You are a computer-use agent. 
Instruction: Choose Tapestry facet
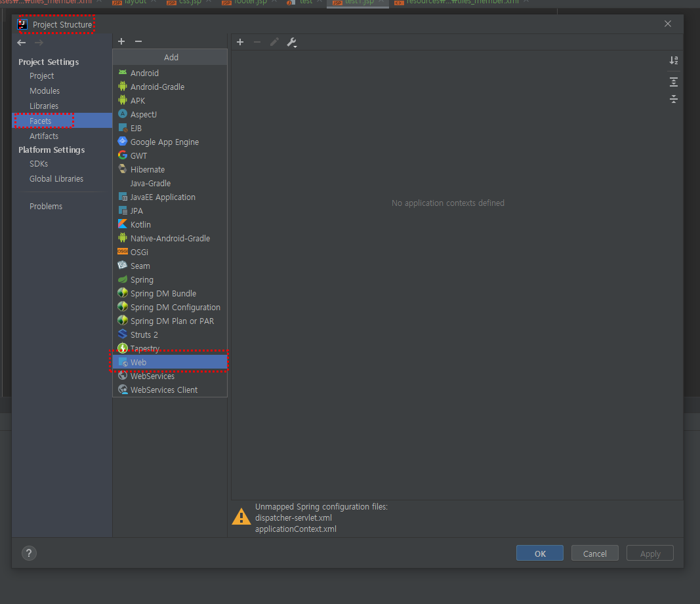coord(170,349)
